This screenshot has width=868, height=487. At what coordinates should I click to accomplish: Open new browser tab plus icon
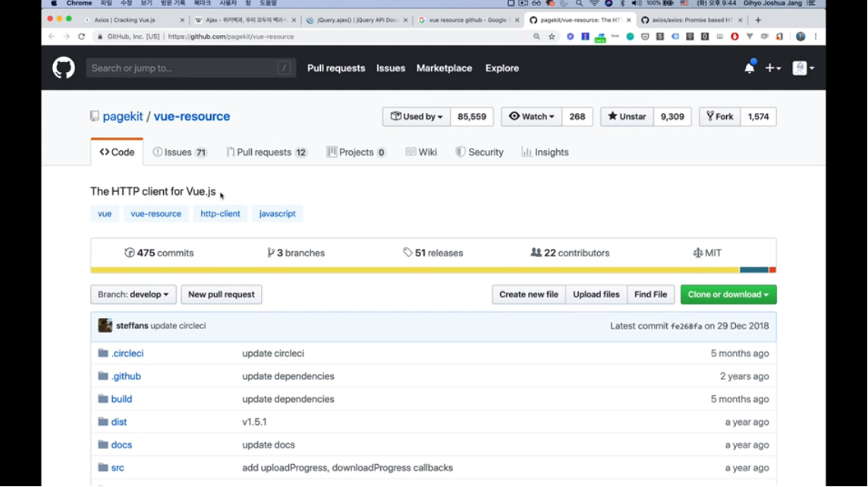pos(758,20)
